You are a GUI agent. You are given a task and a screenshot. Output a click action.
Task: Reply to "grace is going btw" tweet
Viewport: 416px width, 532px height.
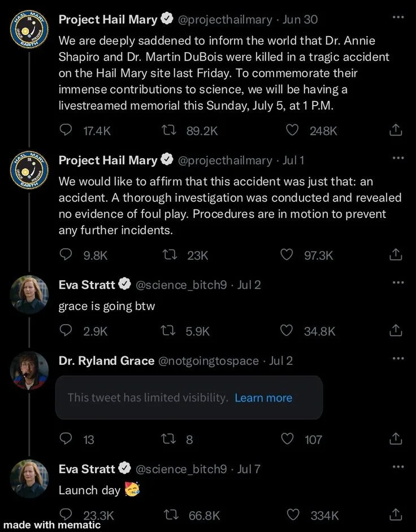point(66,331)
